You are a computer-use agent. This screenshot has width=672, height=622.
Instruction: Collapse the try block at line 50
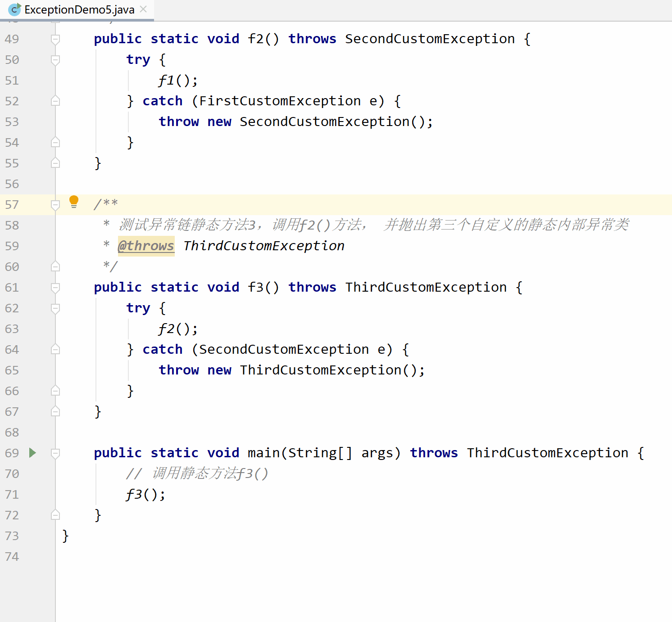[55, 60]
